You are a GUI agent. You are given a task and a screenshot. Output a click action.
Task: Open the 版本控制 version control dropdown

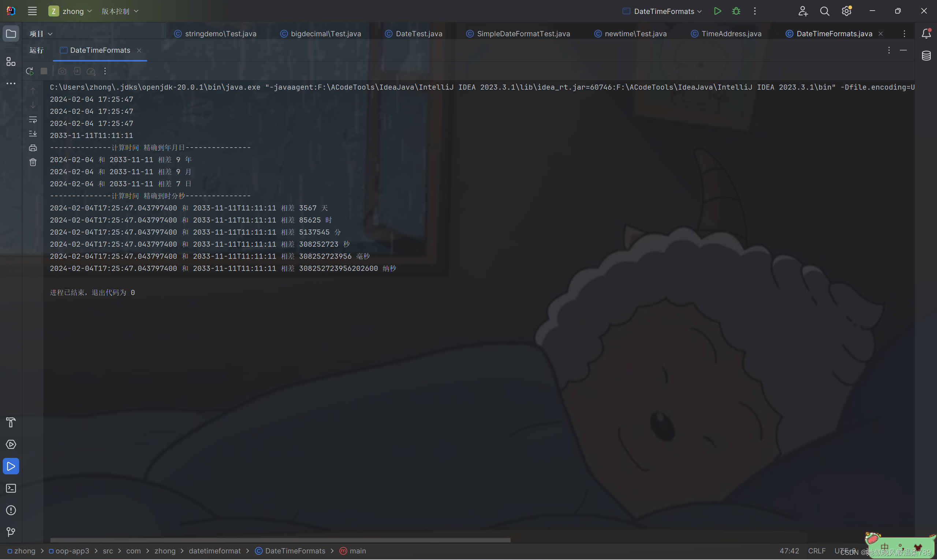pyautogui.click(x=120, y=11)
